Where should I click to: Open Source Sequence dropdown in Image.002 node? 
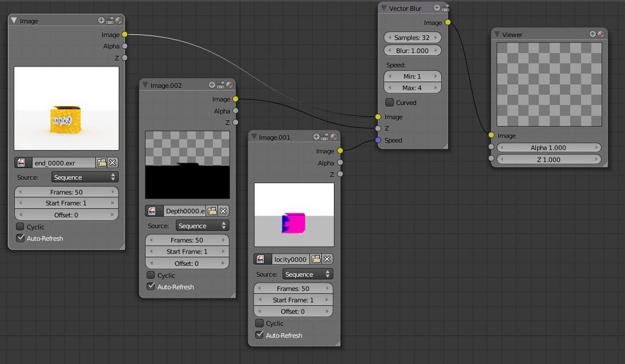click(203, 226)
